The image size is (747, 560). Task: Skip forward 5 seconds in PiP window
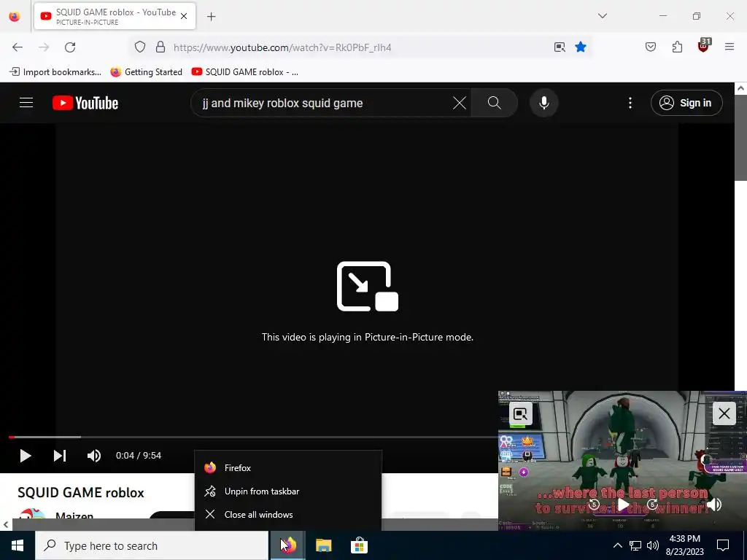click(652, 505)
